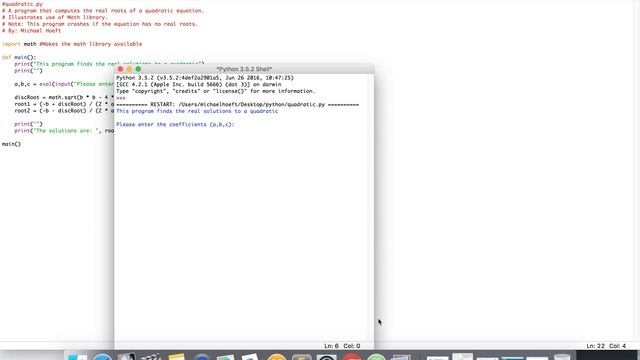The image size is (640, 360).
Task: Click the RESTART line in the shell
Action: point(238,104)
